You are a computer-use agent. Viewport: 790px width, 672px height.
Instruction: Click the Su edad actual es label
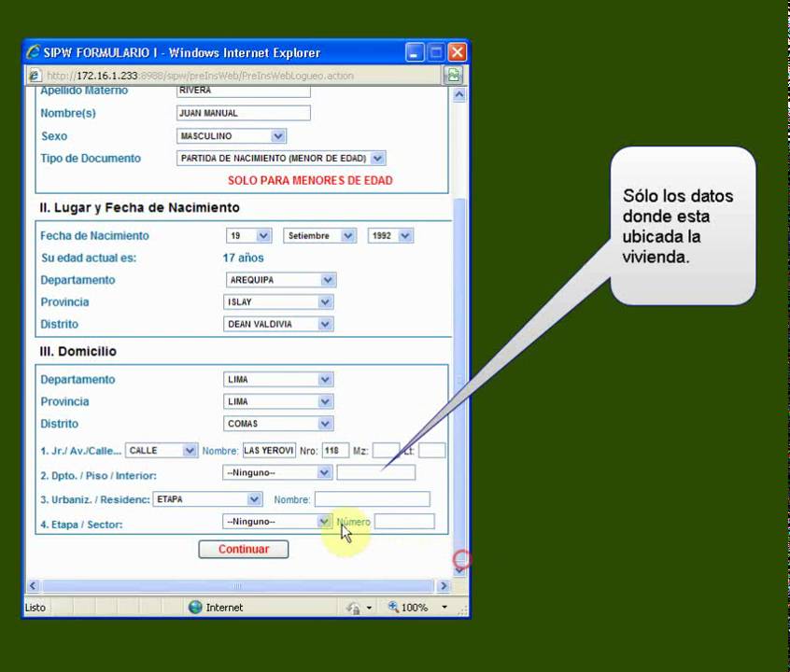(89, 258)
